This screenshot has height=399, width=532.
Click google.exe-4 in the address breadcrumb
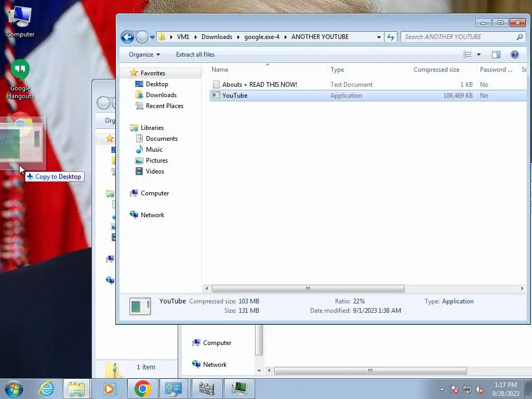pos(262,37)
